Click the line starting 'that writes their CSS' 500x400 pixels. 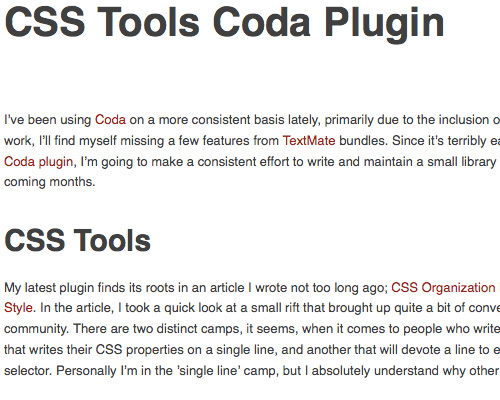[x=252, y=350]
